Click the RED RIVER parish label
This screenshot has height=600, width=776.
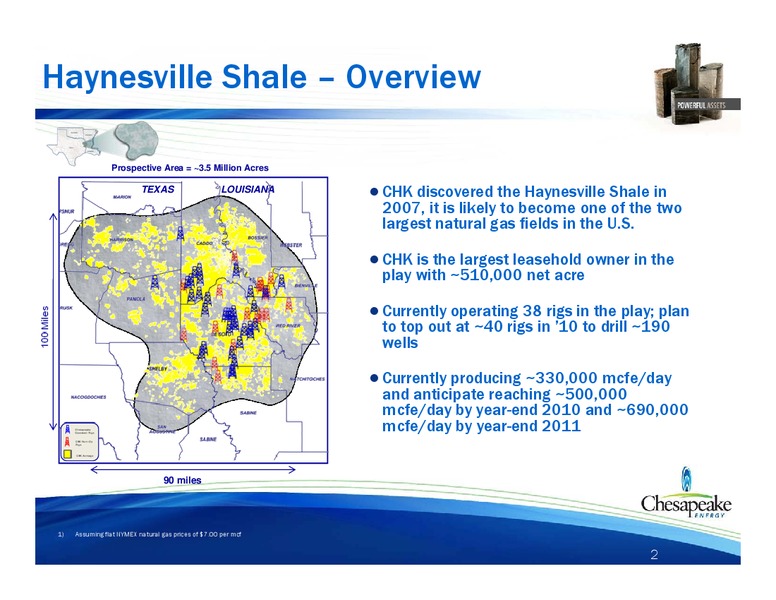point(288,326)
